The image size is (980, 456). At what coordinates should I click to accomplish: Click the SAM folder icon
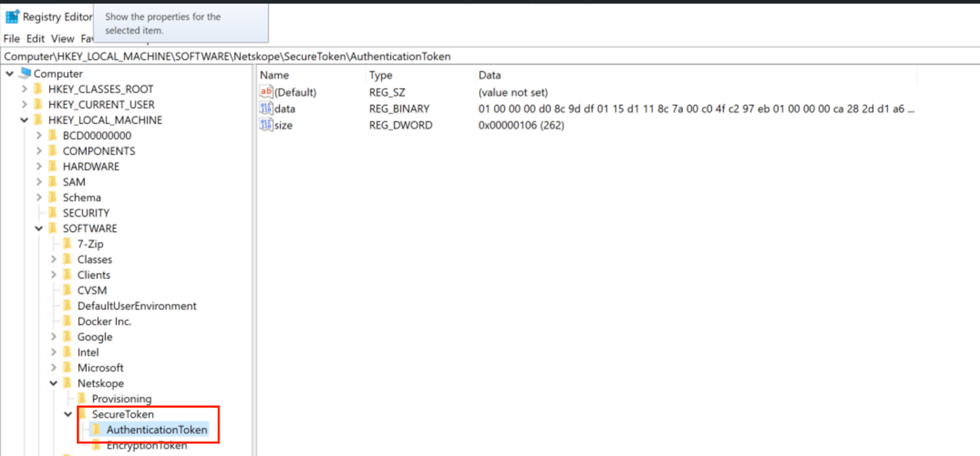coord(53,182)
